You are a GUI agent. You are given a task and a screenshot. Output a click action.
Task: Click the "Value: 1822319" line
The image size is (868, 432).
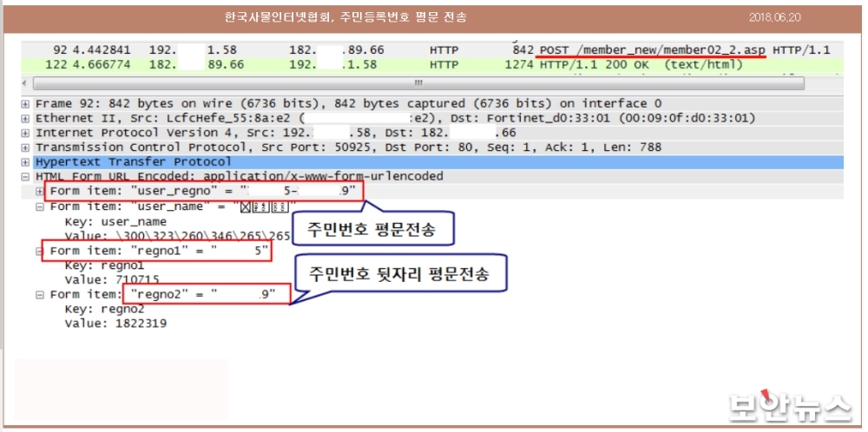pyautogui.click(x=115, y=323)
